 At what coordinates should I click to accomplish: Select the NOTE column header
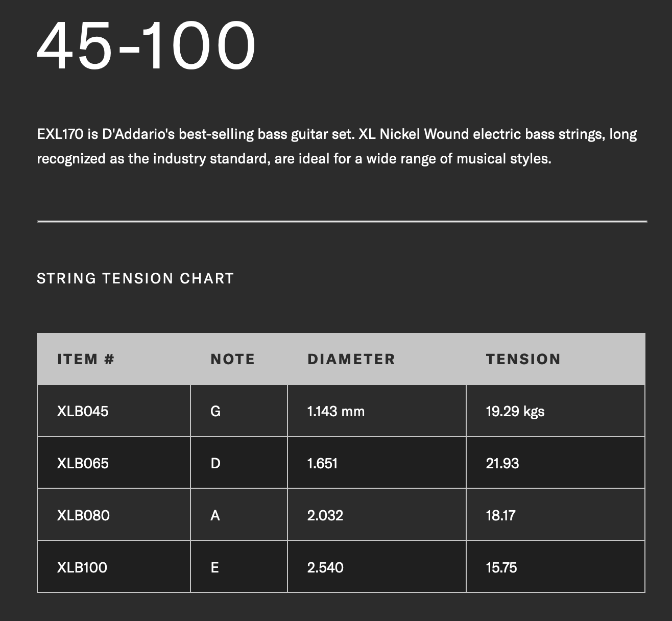click(232, 359)
